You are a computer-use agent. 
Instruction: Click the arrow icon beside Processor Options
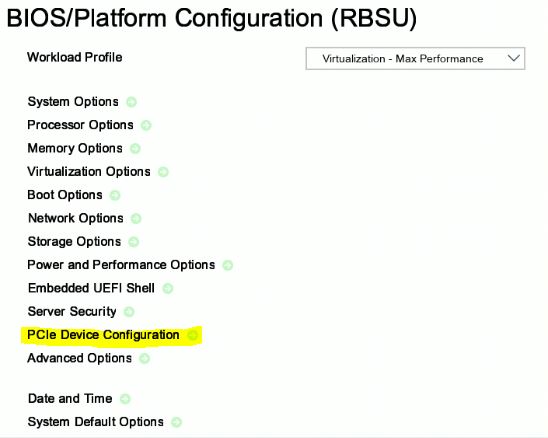pyautogui.click(x=146, y=125)
